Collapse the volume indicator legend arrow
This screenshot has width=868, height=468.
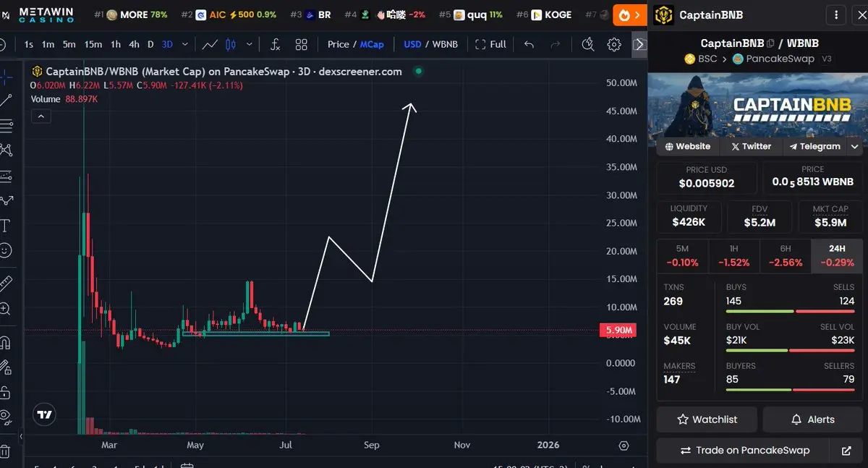[41, 116]
